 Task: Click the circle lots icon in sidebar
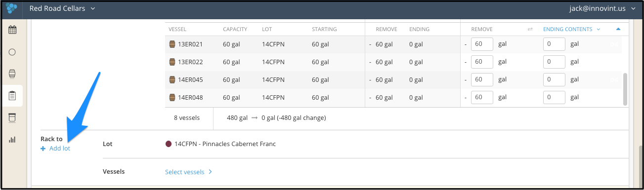[12, 52]
